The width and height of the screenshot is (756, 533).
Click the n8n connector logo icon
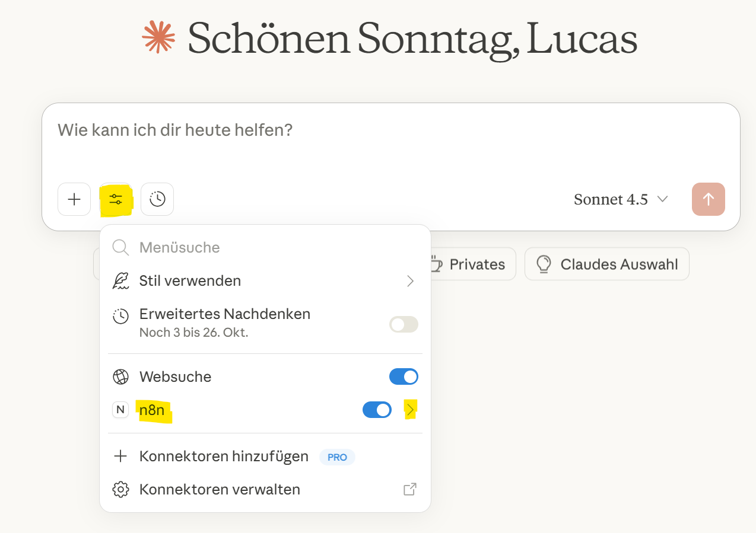(120, 409)
